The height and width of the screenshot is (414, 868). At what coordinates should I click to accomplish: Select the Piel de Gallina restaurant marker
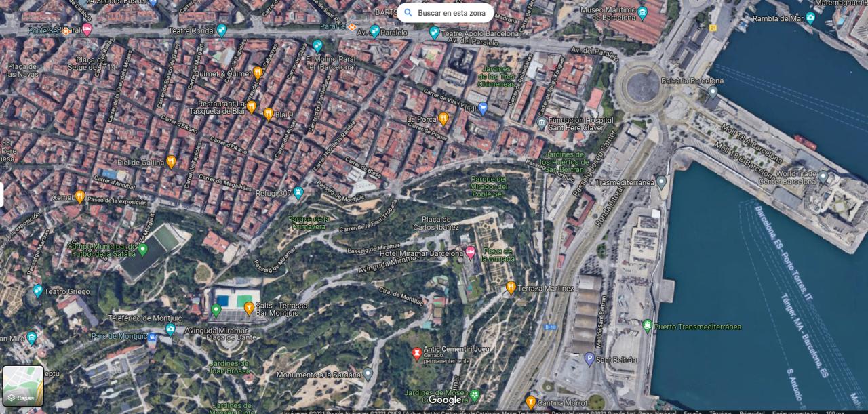(171, 161)
